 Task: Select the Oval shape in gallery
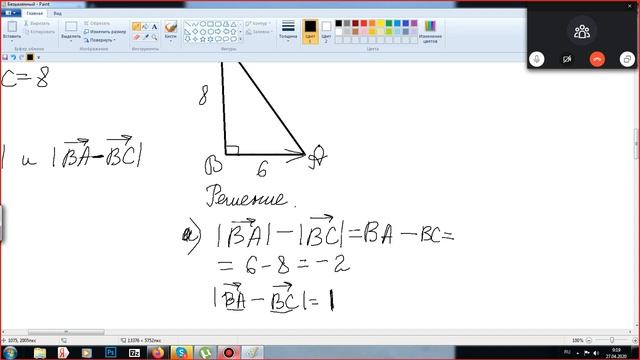click(203, 24)
